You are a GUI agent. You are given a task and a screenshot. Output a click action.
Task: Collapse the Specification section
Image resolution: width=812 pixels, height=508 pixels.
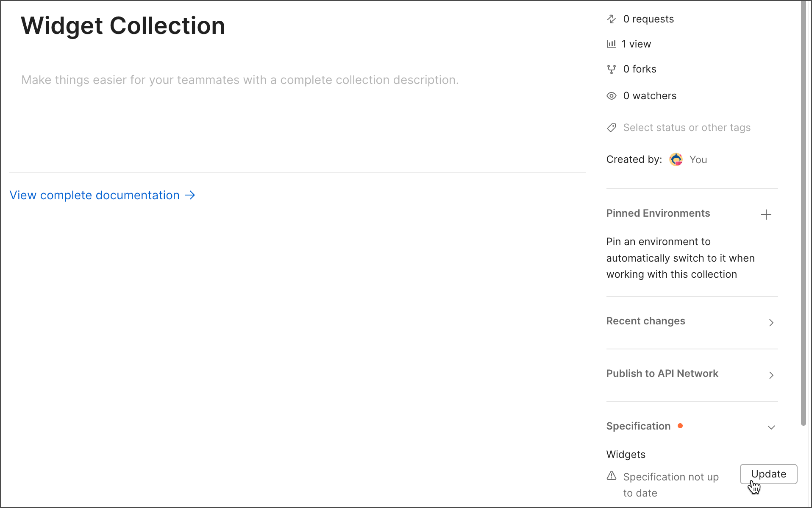coord(771,427)
